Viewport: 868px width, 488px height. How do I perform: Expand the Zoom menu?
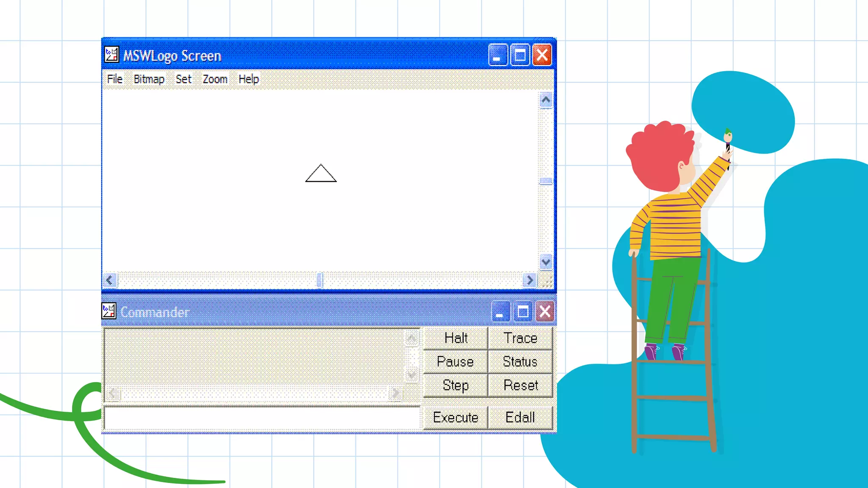215,79
